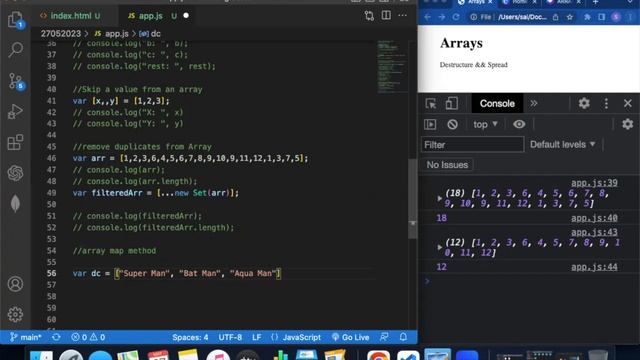Open the Accounts icon in activity bar
Image resolution: width=640 pixels, height=360 pixels.
pos(16,284)
